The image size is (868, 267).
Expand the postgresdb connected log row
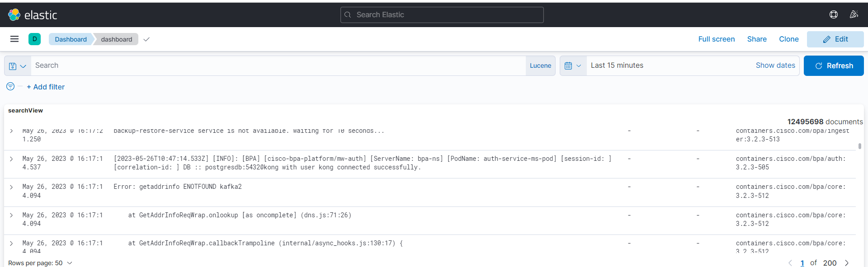click(x=11, y=159)
